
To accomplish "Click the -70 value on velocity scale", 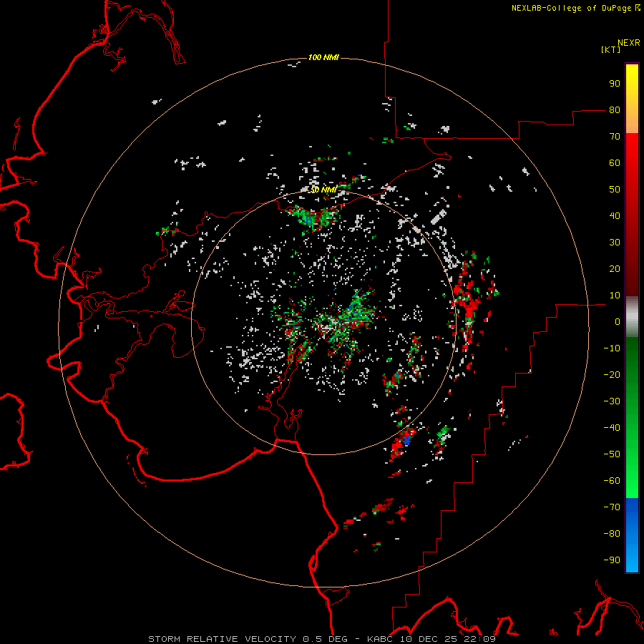I will [x=612, y=507].
